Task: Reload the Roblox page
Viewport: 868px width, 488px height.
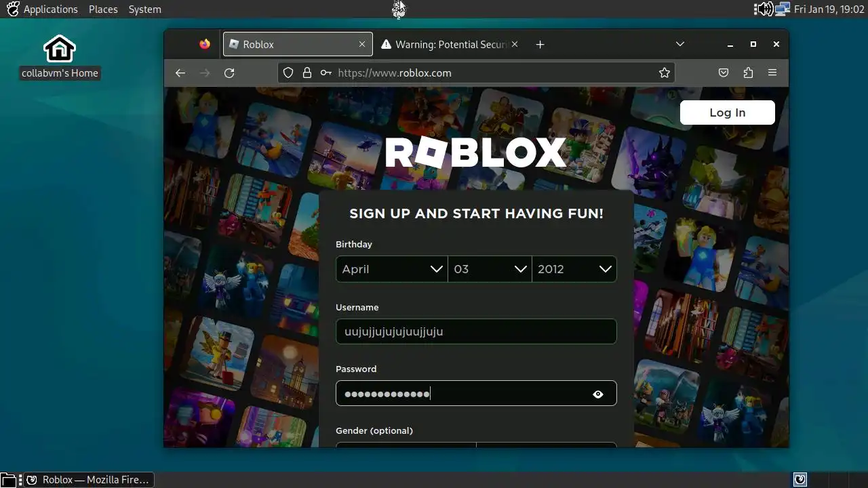Action: tap(229, 73)
